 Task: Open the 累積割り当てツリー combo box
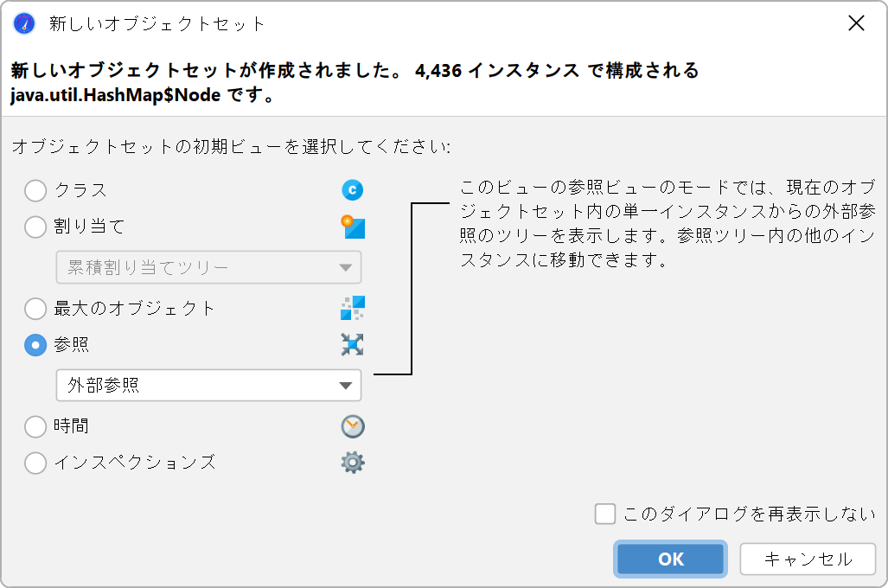click(x=208, y=267)
